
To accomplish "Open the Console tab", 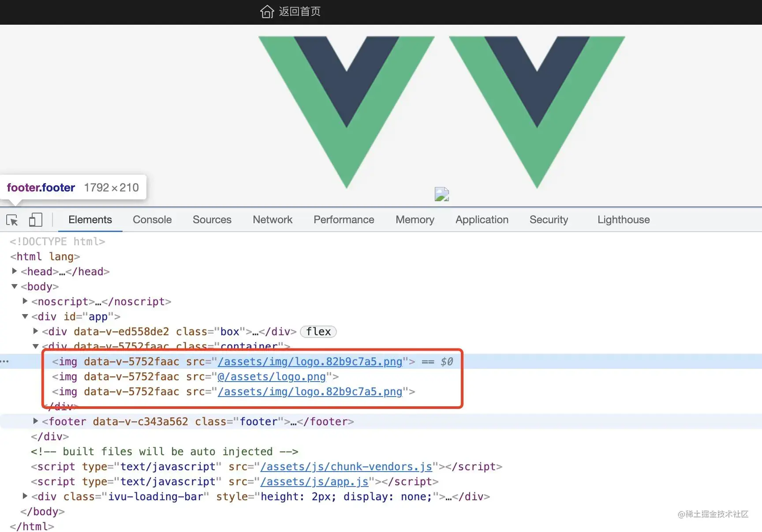I will coord(152,220).
